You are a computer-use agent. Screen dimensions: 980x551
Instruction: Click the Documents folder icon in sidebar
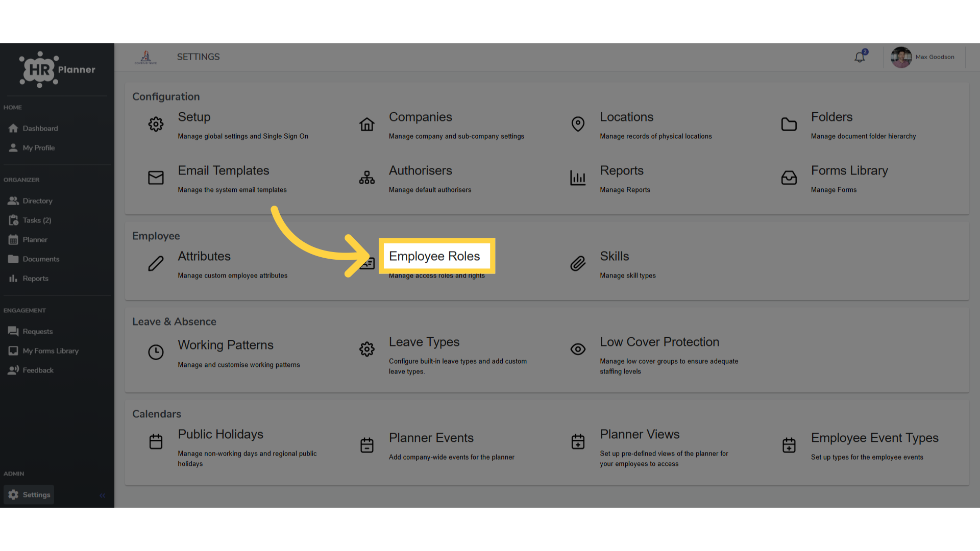pos(13,259)
